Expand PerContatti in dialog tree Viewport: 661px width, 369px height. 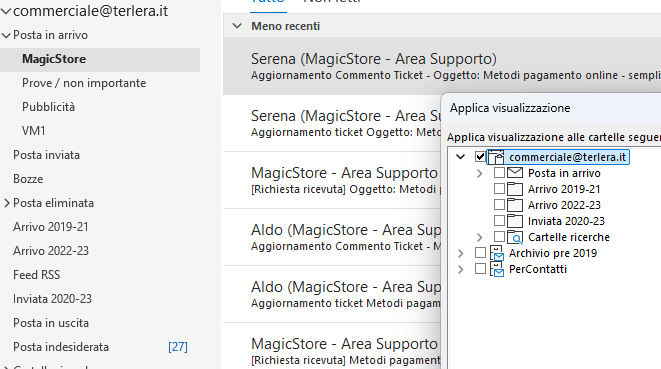click(x=460, y=269)
